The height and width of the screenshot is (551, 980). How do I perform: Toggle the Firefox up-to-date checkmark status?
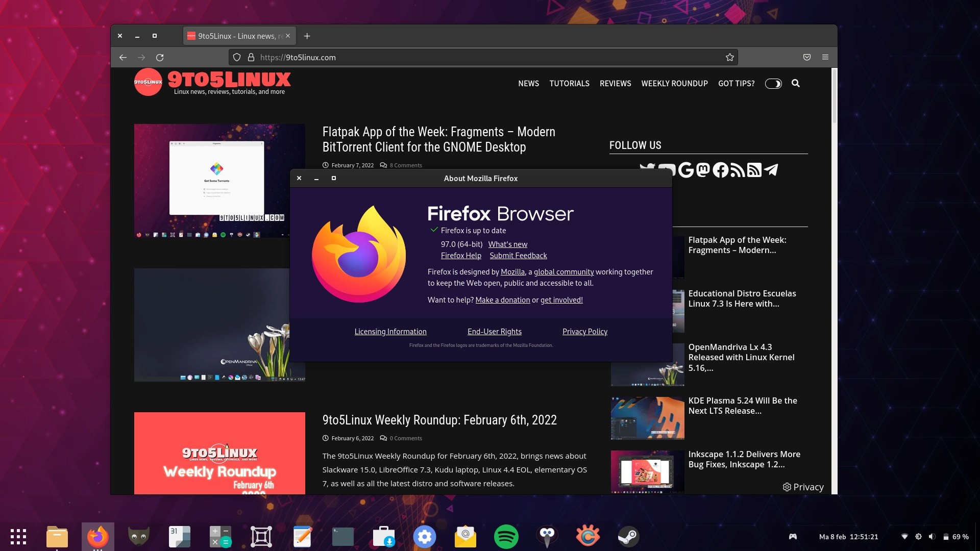[x=433, y=230]
